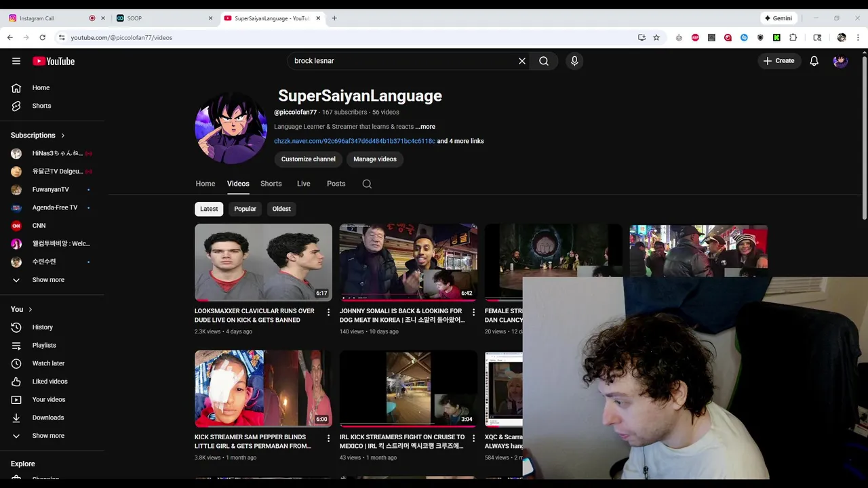868x488 pixels.
Task: Switch to the Posts tab
Action: [x=336, y=184]
